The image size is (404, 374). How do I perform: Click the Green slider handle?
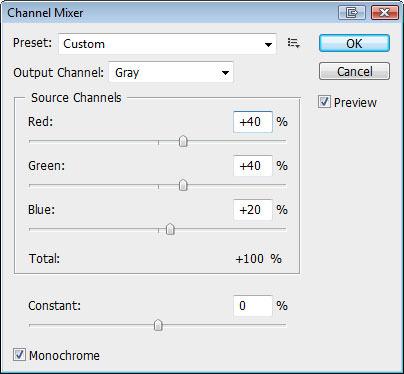coord(183,185)
